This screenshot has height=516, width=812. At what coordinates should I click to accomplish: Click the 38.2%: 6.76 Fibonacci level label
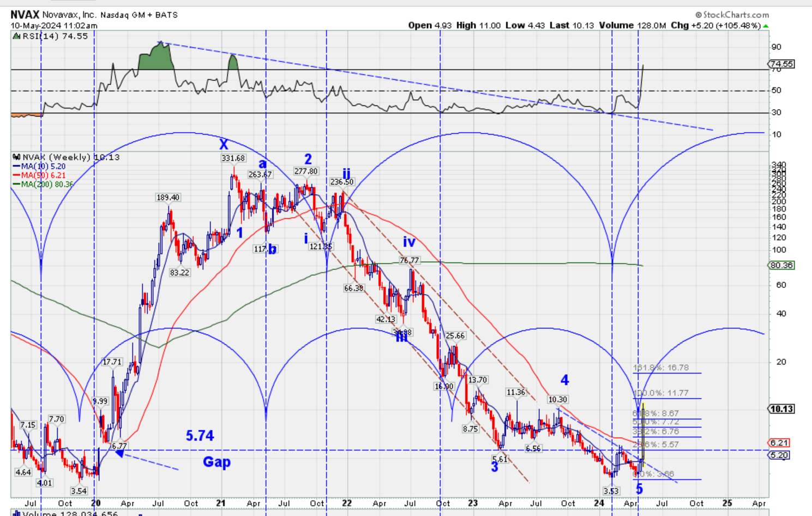656,431
